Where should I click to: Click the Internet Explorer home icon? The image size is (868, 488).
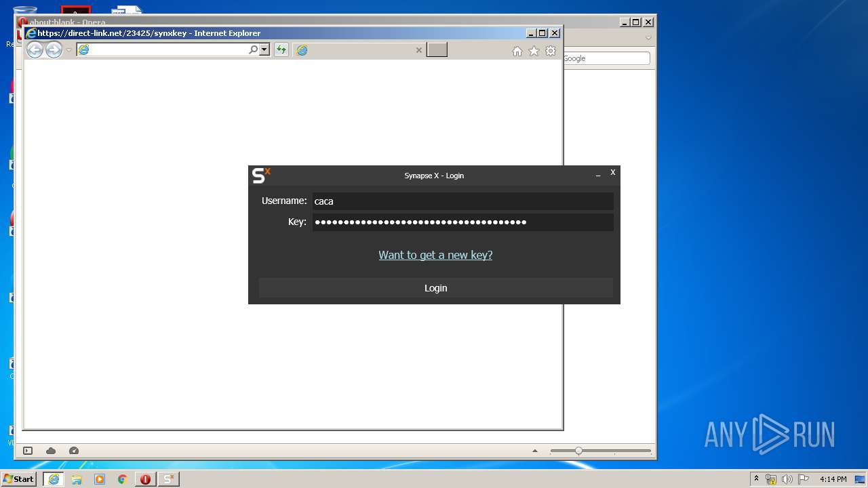(x=517, y=51)
